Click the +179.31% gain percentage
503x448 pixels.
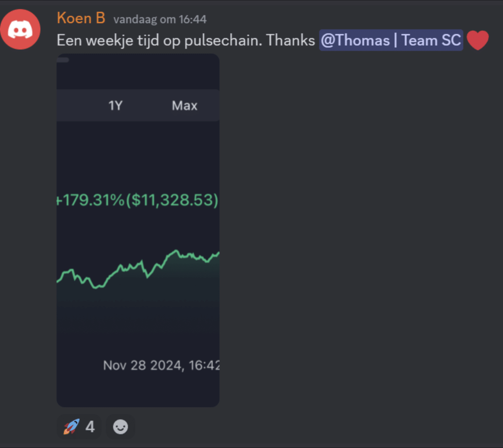click(x=91, y=200)
